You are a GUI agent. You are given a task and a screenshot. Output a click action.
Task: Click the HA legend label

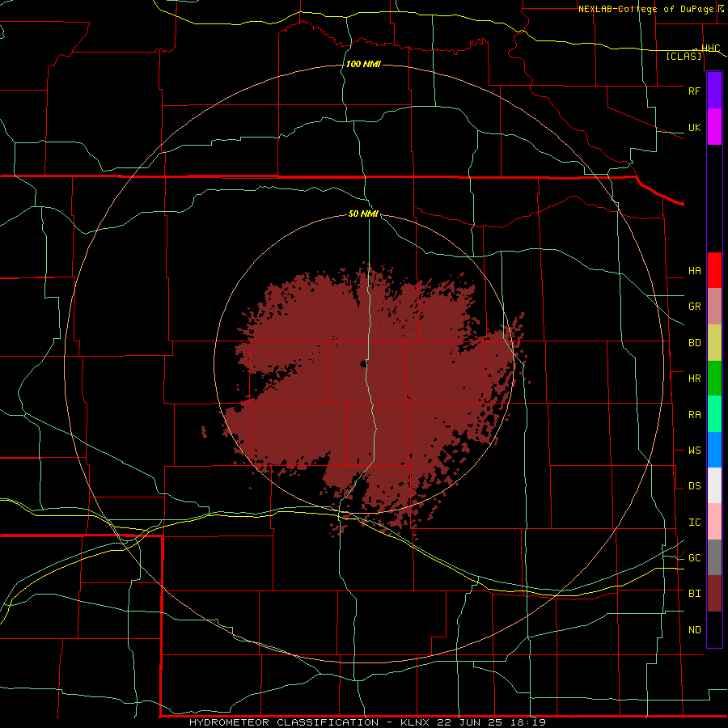tap(694, 270)
